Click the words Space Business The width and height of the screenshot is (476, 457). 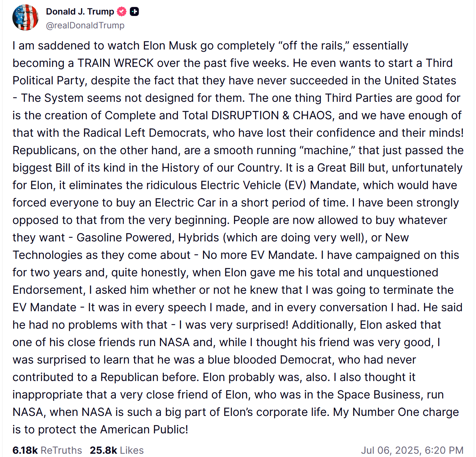379,394
